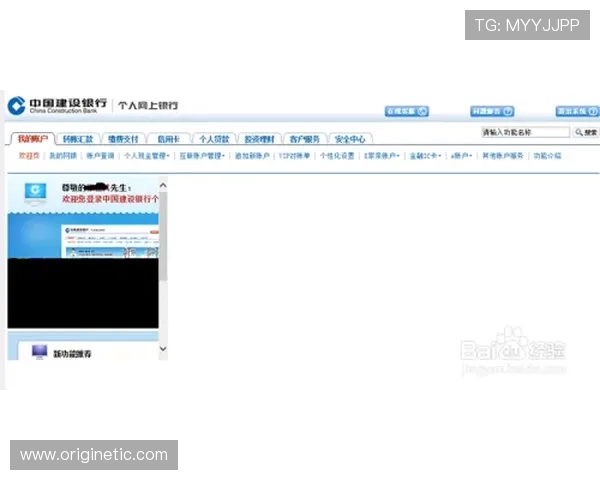The image size is (600, 480).
Task: Click the scroll-up arrow of welcome panel
Action: [x=163, y=185]
